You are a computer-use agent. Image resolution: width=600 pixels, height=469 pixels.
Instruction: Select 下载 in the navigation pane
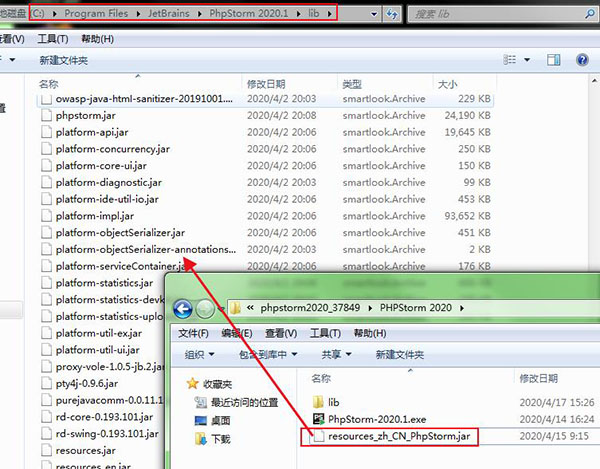(x=212, y=439)
